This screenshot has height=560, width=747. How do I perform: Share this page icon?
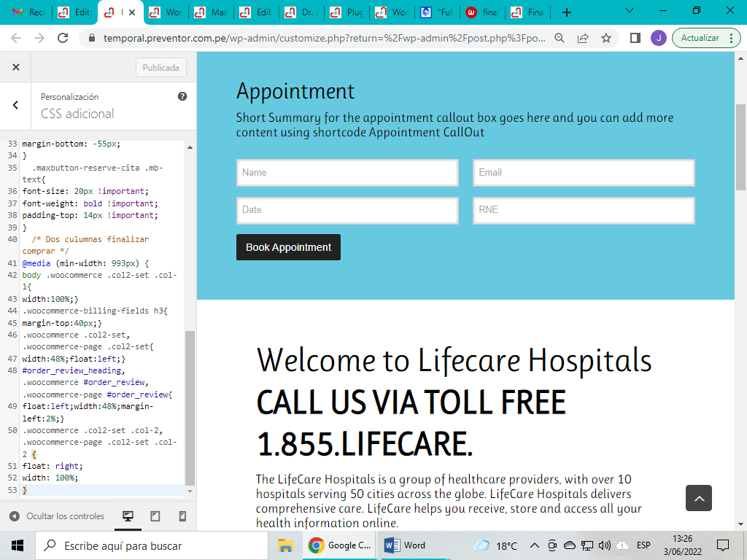(583, 38)
